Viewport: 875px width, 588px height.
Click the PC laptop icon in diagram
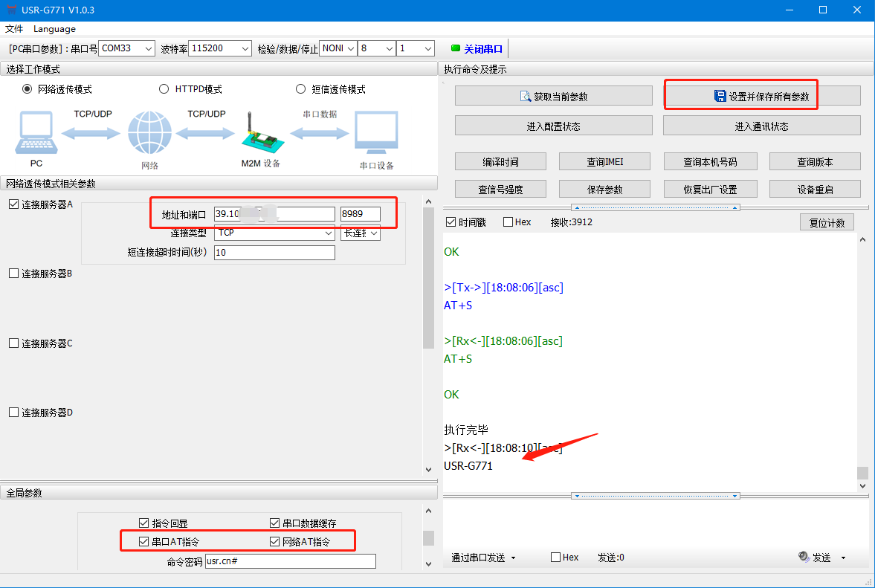35,132
